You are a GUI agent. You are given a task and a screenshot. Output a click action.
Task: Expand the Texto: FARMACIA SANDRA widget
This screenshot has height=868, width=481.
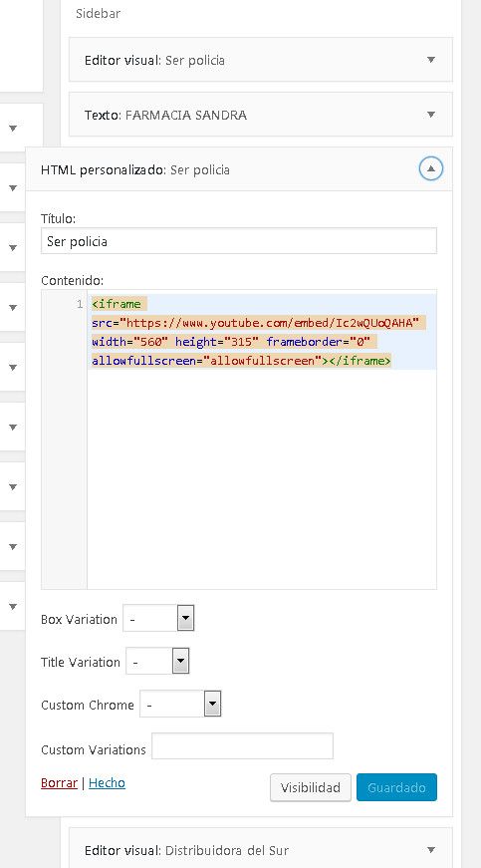(x=431, y=115)
